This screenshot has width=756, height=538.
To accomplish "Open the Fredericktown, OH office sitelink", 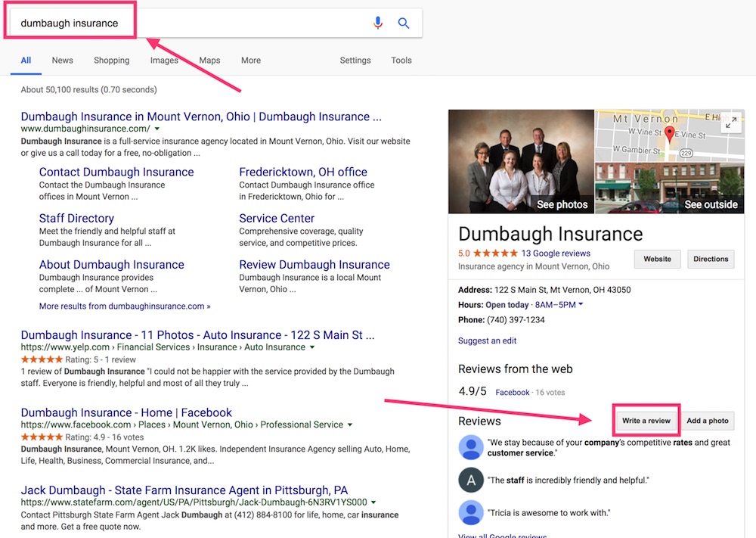I will (x=303, y=173).
